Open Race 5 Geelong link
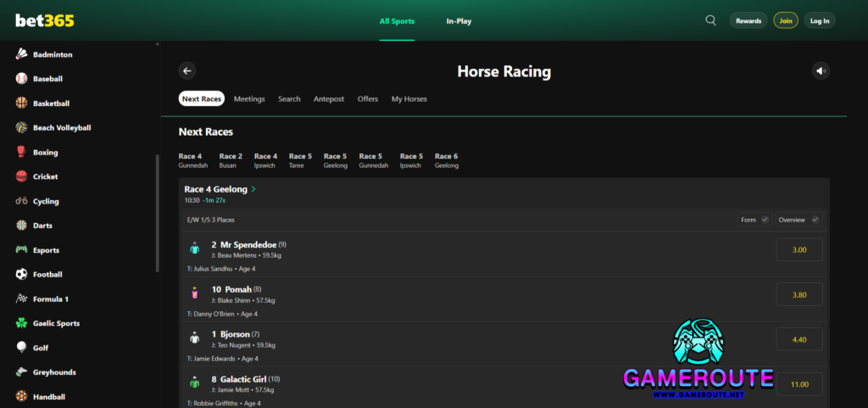Viewport: 868px width, 408px height. coord(336,160)
